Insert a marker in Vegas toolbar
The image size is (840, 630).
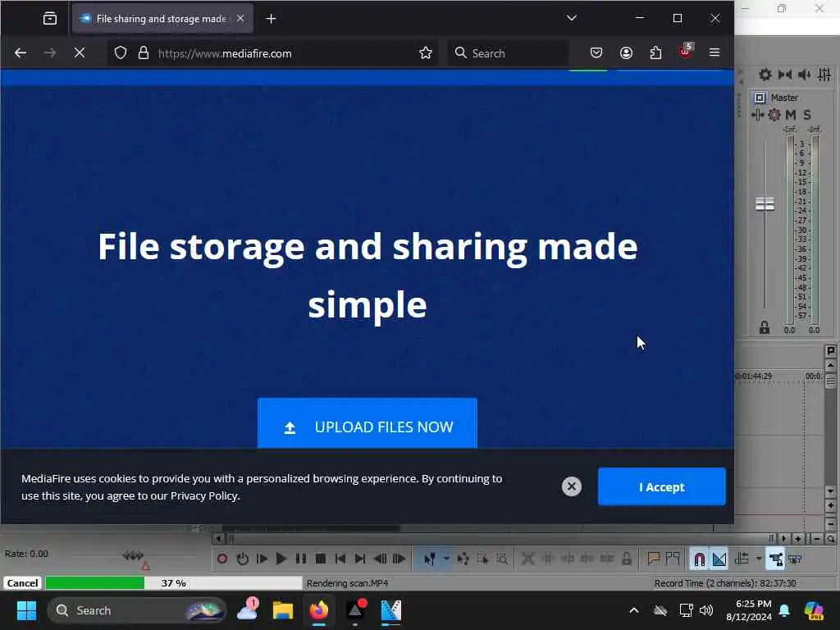[x=654, y=559]
